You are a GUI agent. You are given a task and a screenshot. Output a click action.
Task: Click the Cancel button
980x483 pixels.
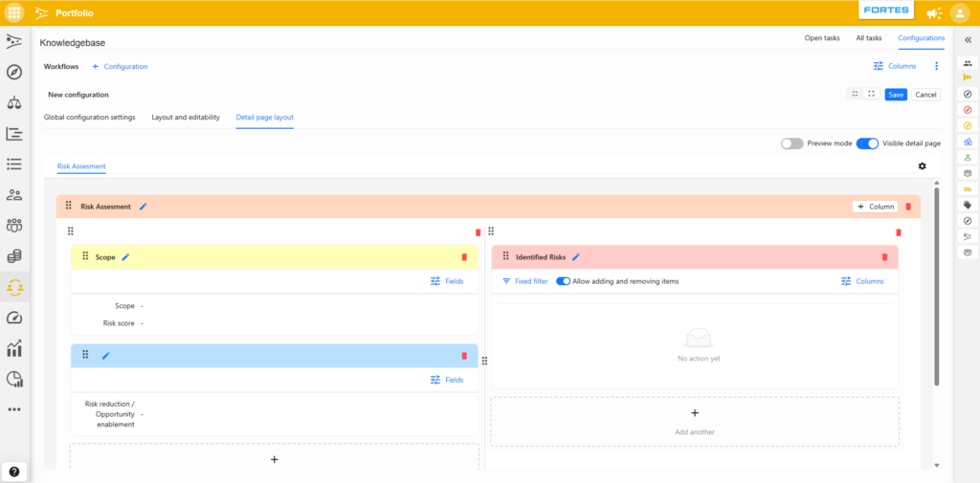(x=925, y=95)
